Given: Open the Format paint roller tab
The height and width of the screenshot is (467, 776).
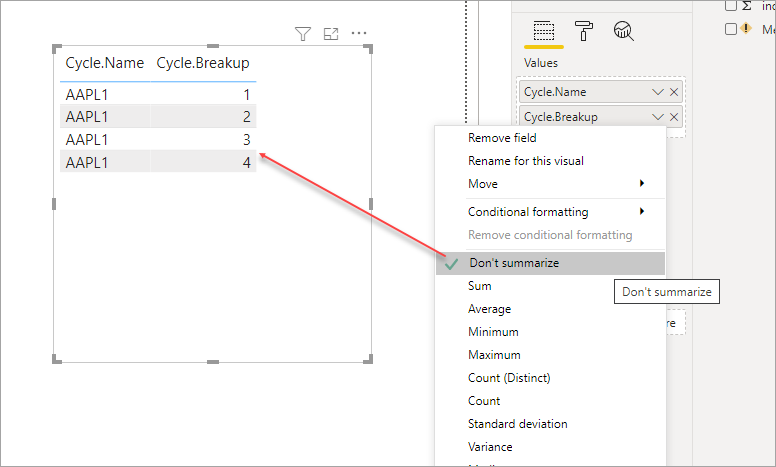Looking at the screenshot, I should (x=583, y=31).
